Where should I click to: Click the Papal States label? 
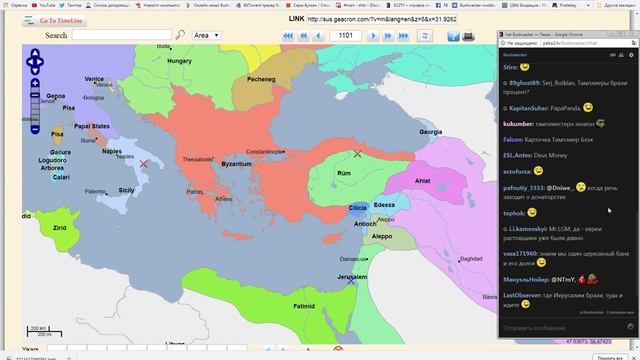pyautogui.click(x=92, y=126)
